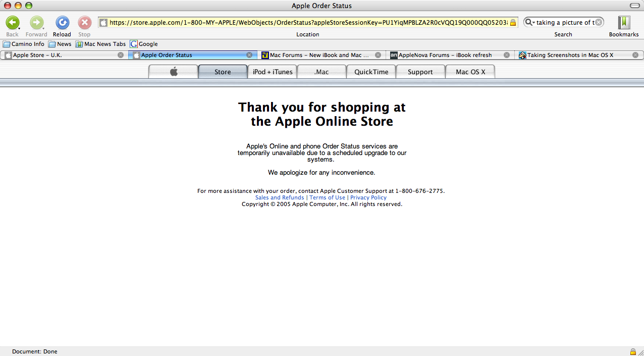644x356 pixels.
Task: Reload the current page
Action: tap(62, 23)
